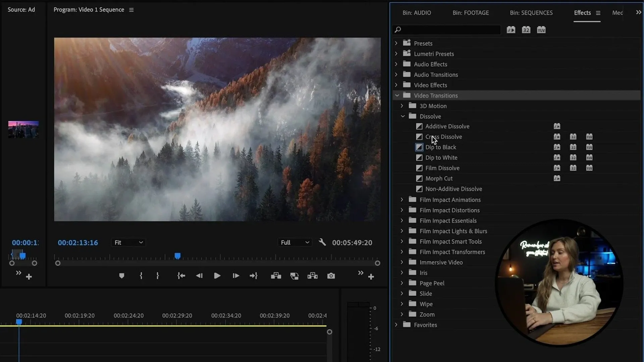Click the play/pause button in transport controls
The width and height of the screenshot is (644, 362).
click(217, 276)
